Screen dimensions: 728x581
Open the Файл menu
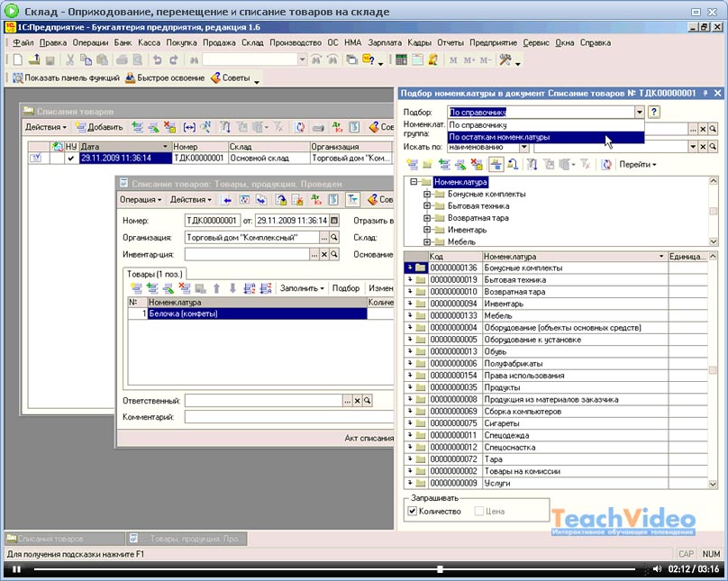[x=23, y=42]
